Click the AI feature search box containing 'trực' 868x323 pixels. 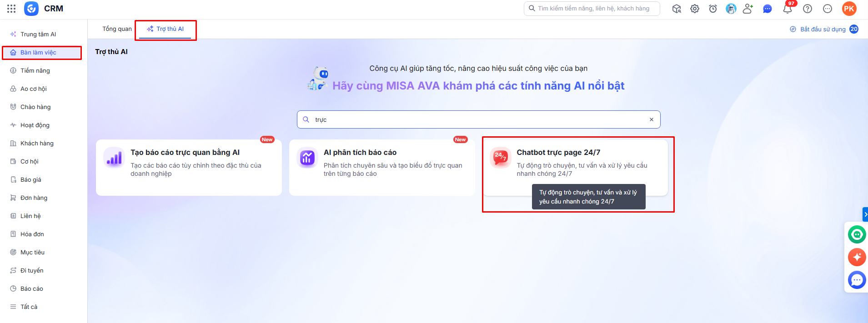479,119
